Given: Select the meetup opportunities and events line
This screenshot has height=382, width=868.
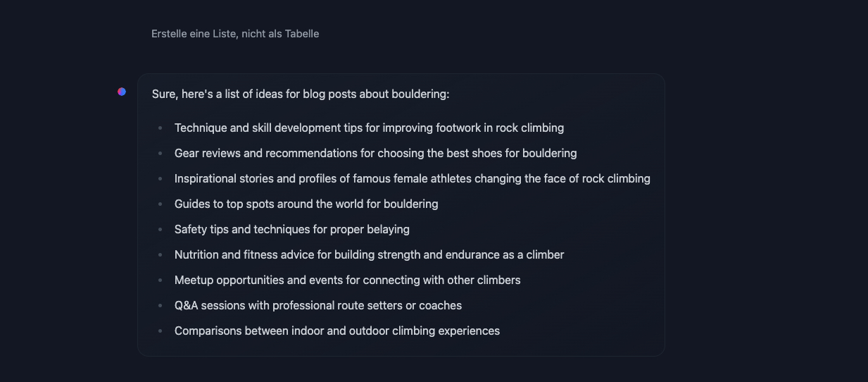Looking at the screenshot, I should pos(347,281).
